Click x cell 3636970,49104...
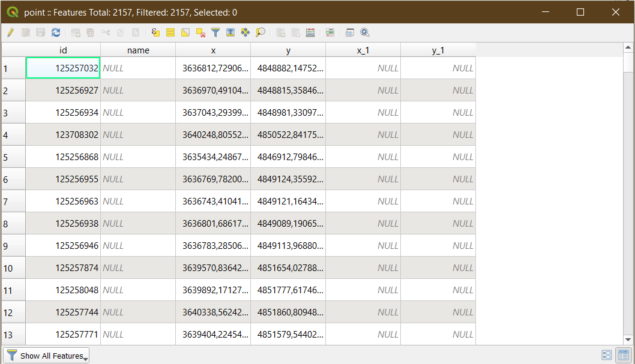Viewport: 635px width, 364px height. pos(213,90)
